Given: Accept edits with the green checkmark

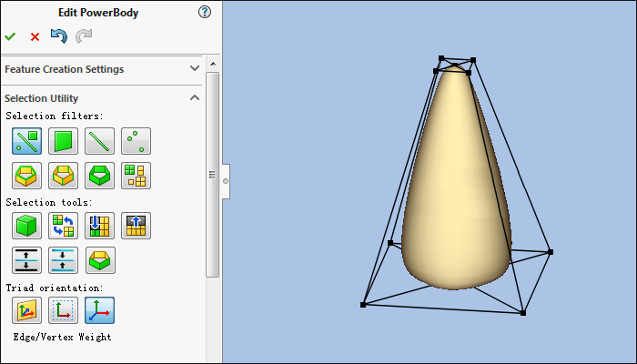Looking at the screenshot, I should (x=10, y=36).
